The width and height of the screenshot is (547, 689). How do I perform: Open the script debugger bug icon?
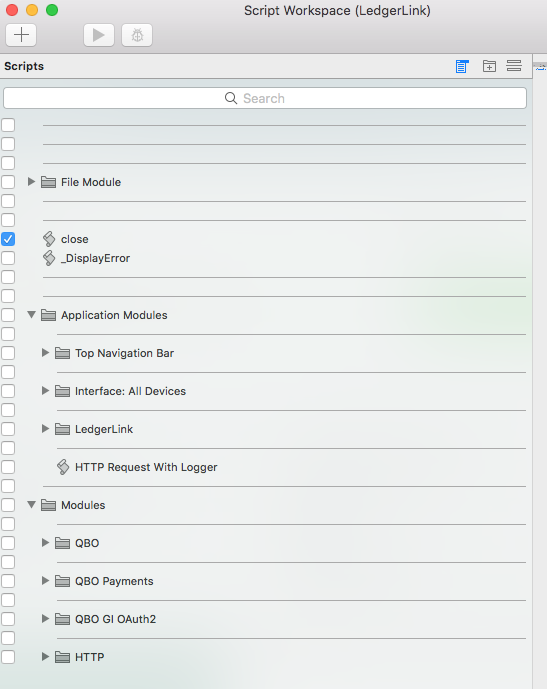137,35
